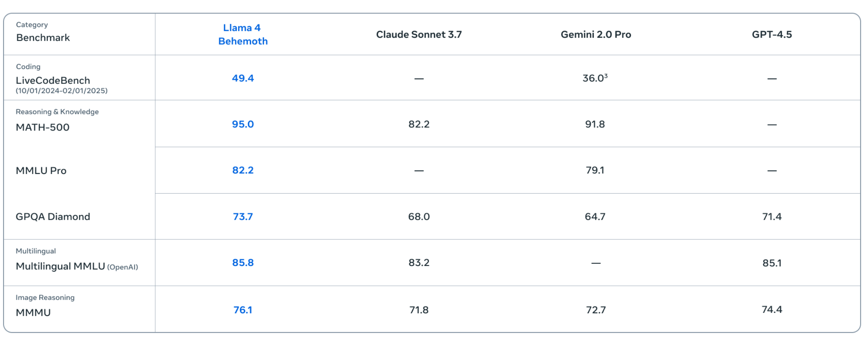
Task: Click the Llama 4 Behemoth column header
Action: tap(243, 34)
